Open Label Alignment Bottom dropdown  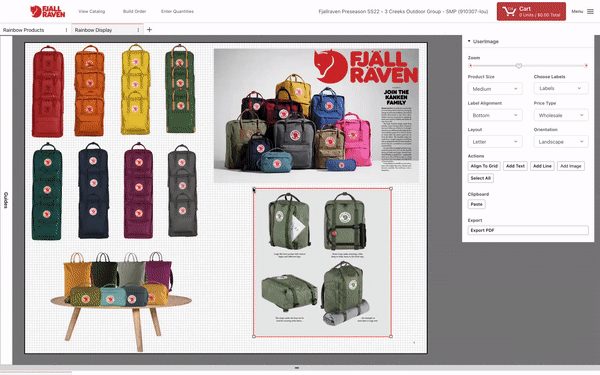click(495, 115)
